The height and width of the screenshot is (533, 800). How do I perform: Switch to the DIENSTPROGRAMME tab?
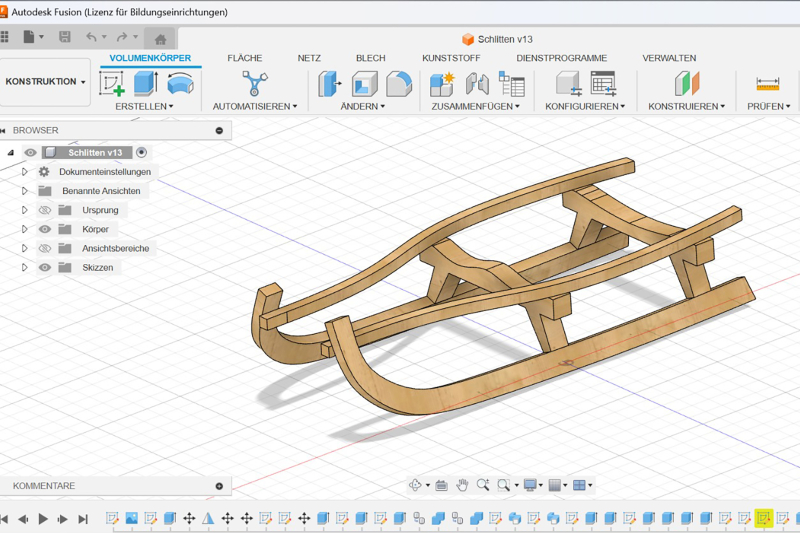click(x=562, y=58)
